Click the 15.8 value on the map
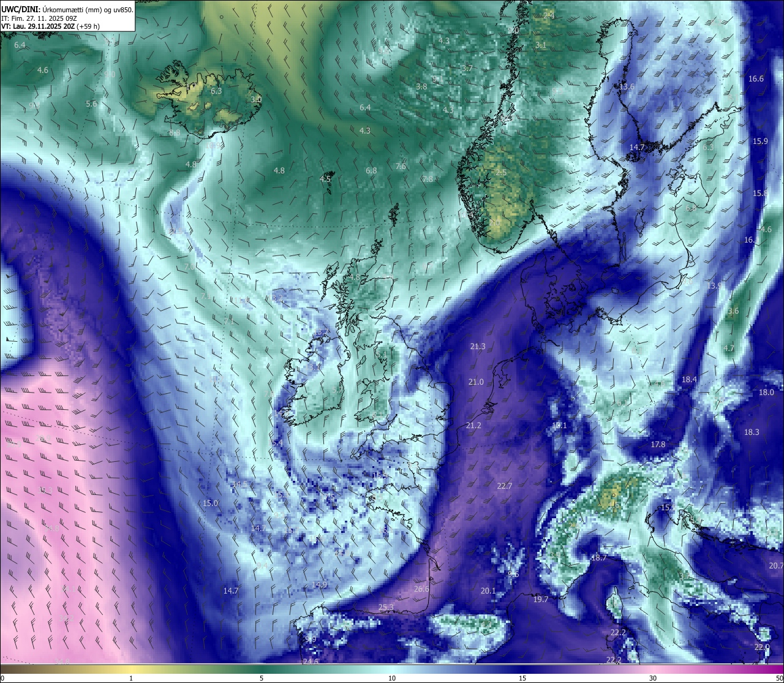The image size is (784, 683). click(x=760, y=194)
